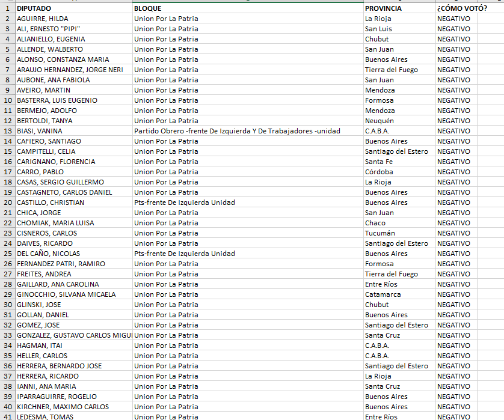The height and width of the screenshot is (420, 504).
Task: Select cell CARRO, PABLO
Action: (74, 172)
